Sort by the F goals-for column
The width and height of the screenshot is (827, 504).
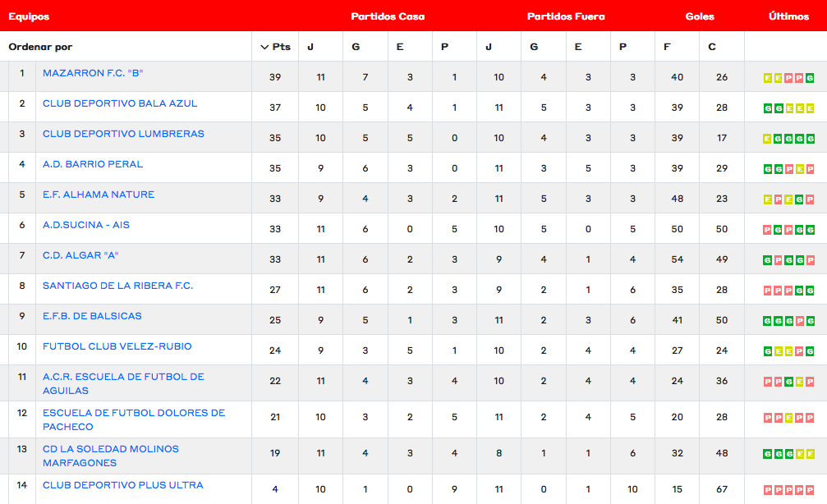point(667,47)
